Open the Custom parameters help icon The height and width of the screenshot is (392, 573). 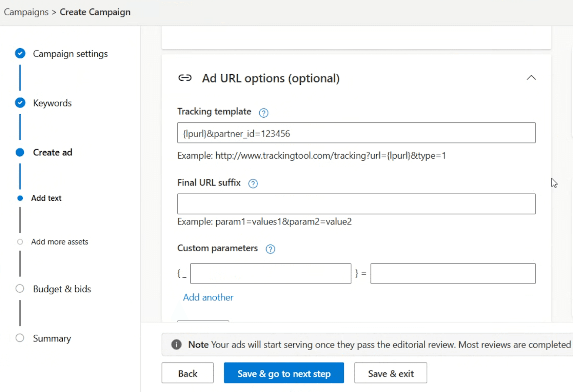[x=270, y=249]
